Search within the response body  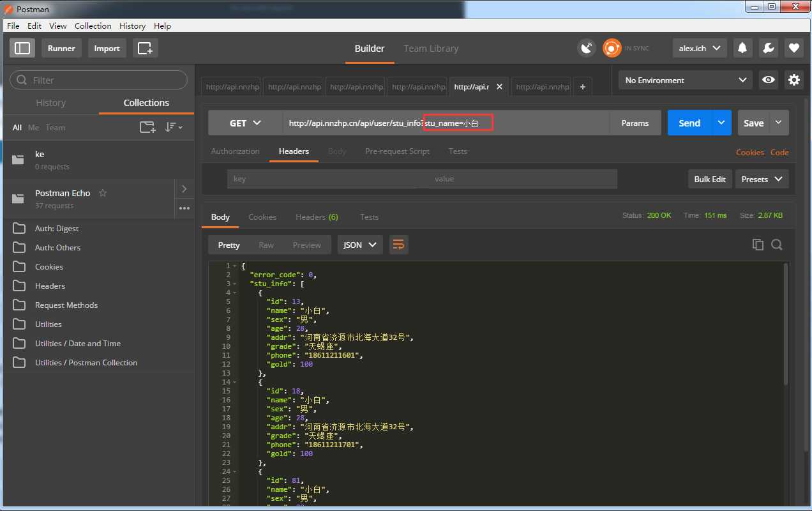(776, 245)
